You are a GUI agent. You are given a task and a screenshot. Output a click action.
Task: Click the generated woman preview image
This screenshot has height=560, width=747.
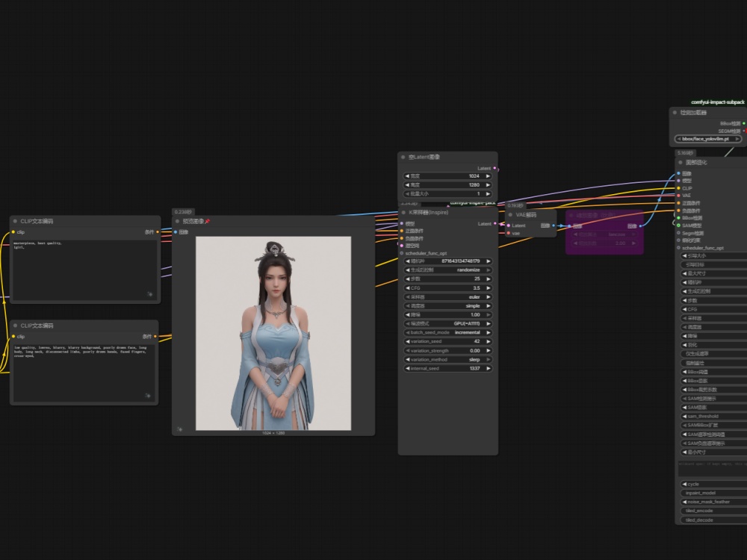pyautogui.click(x=273, y=333)
